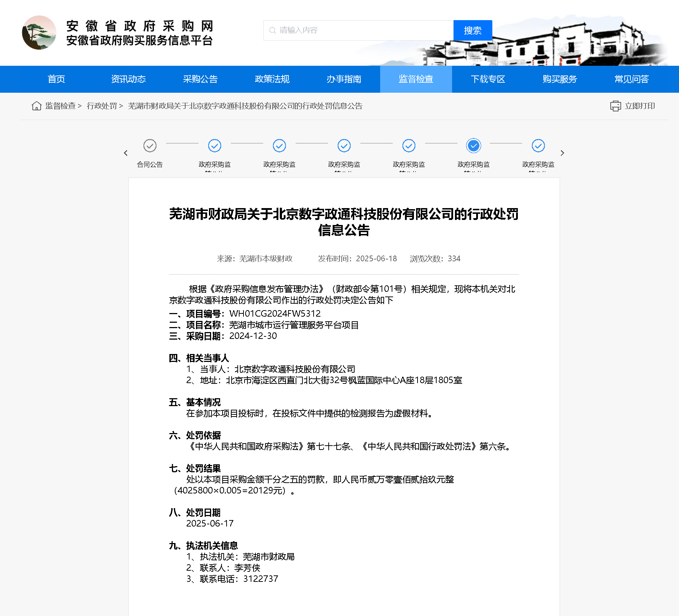Click the phone number 3122737

[261, 579]
